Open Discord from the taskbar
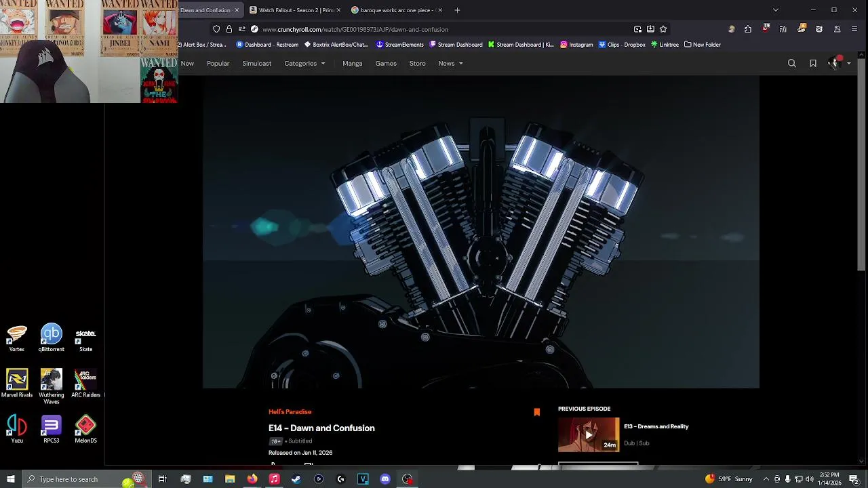The height and width of the screenshot is (488, 868). pyautogui.click(x=385, y=479)
